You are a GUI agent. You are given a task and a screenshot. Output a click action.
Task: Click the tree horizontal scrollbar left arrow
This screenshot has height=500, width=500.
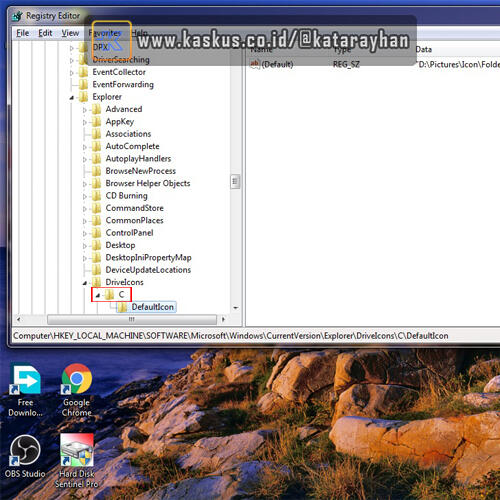point(19,319)
